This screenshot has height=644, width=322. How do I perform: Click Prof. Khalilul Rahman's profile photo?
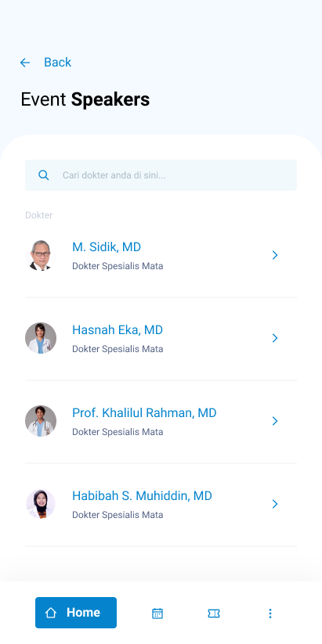click(x=41, y=421)
